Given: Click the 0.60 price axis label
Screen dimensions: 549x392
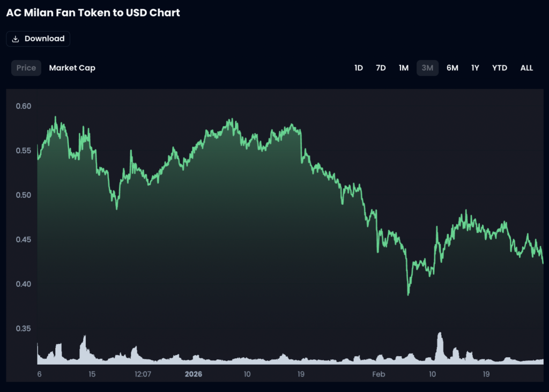Looking at the screenshot, I should click(x=24, y=106).
